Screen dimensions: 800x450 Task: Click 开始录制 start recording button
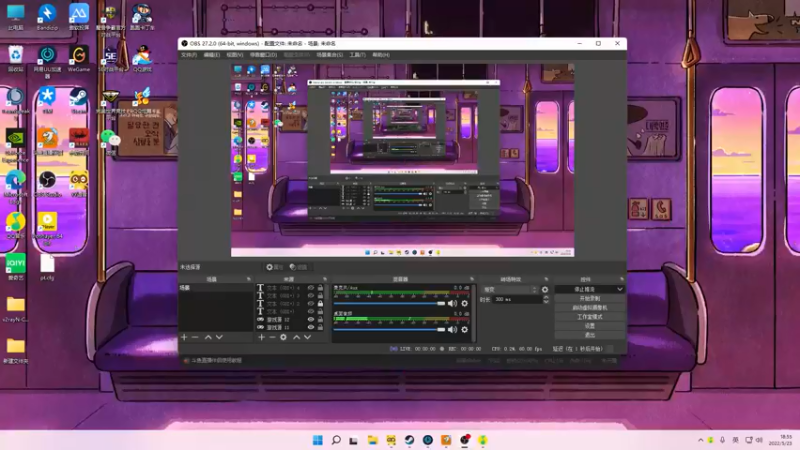click(x=590, y=298)
